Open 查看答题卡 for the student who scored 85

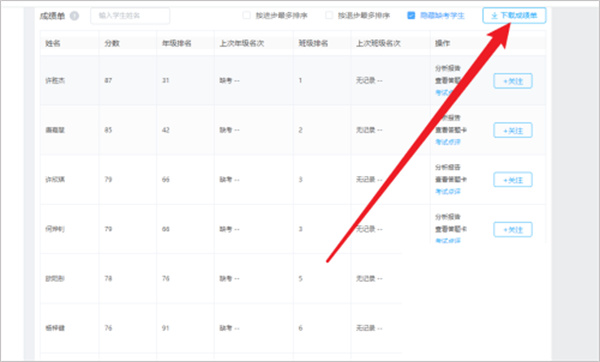(x=451, y=130)
